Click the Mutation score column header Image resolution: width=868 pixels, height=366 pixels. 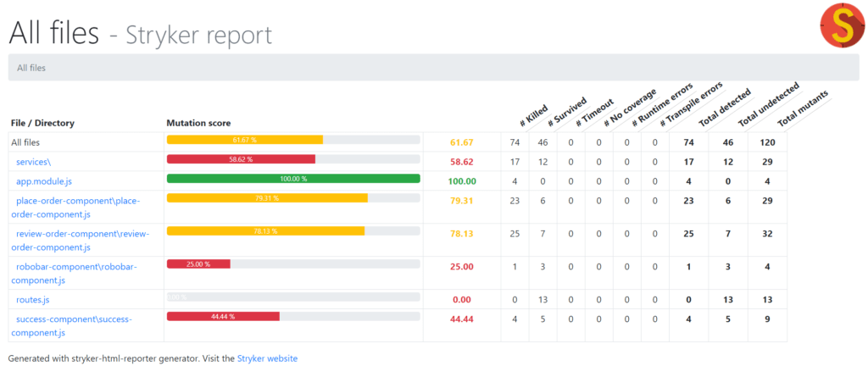198,123
